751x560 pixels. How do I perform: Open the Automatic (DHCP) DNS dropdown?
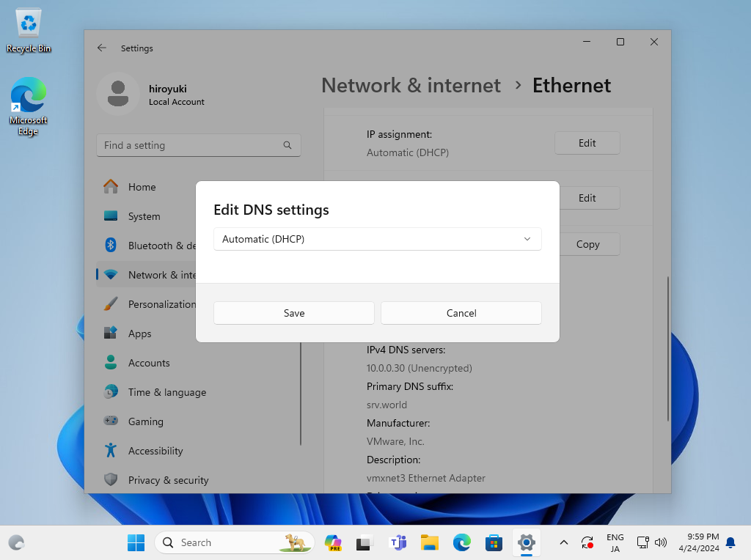pyautogui.click(x=377, y=239)
